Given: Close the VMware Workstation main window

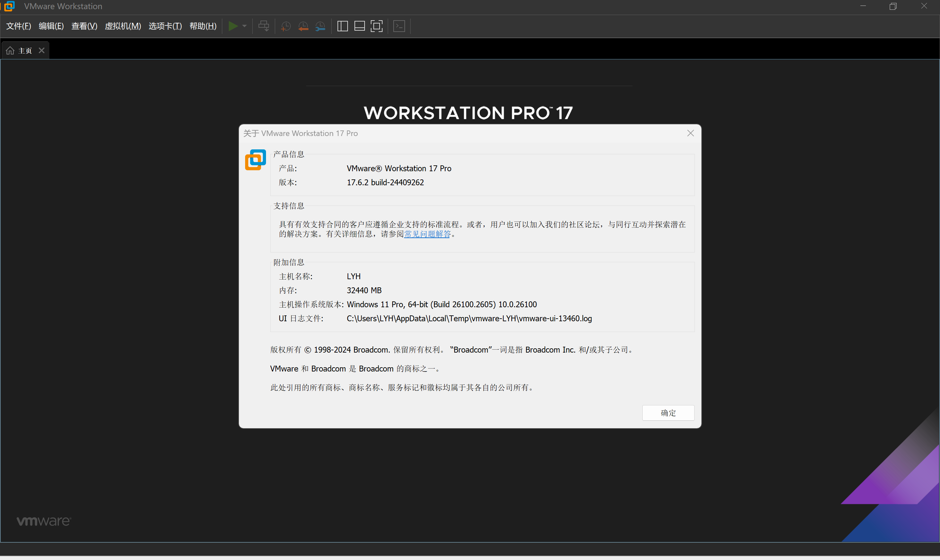Looking at the screenshot, I should (924, 6).
